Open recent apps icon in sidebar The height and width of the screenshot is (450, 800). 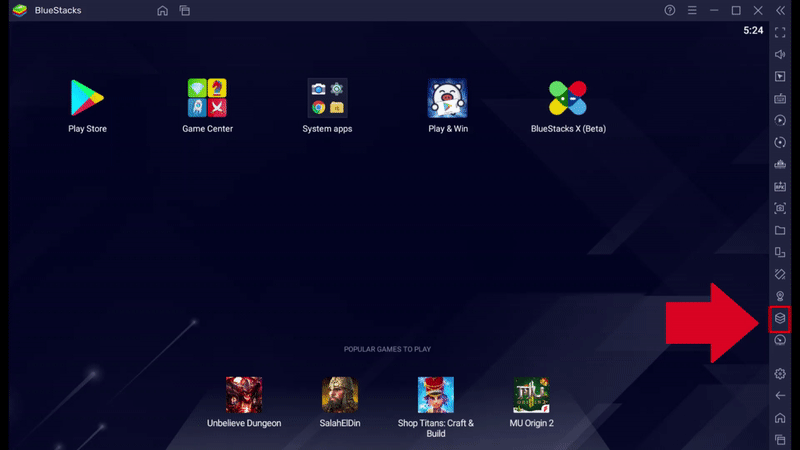(x=780, y=439)
